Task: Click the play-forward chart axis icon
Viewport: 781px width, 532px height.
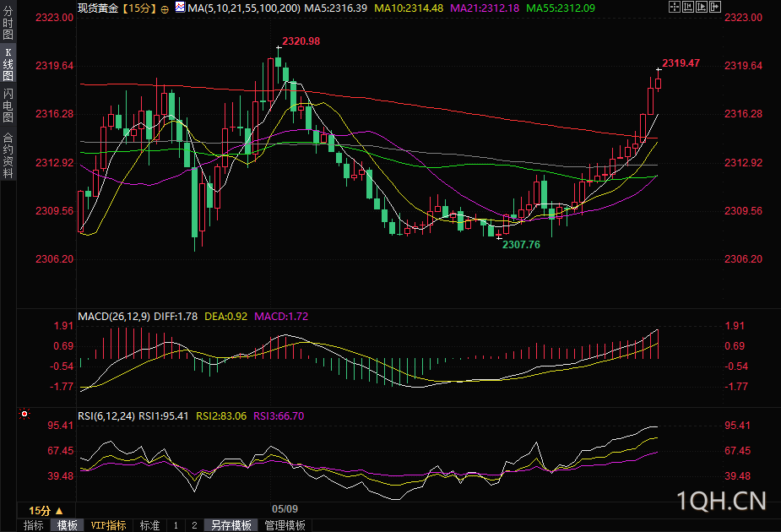Action: pos(702,7)
